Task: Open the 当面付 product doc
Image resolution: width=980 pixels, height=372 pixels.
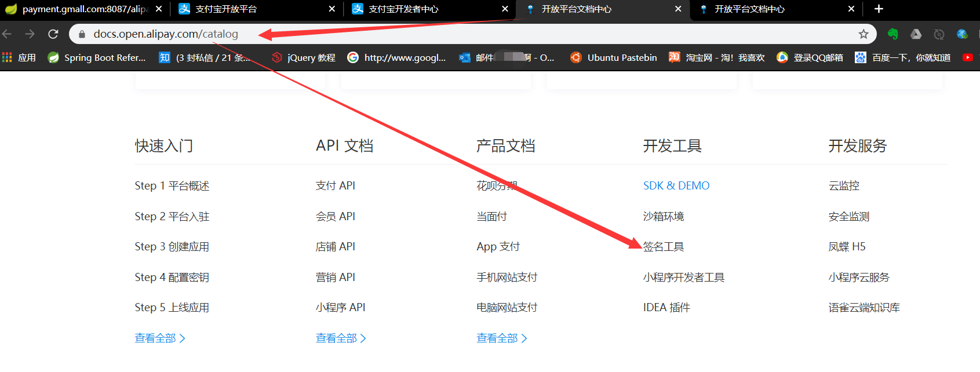Action: pyautogui.click(x=492, y=217)
